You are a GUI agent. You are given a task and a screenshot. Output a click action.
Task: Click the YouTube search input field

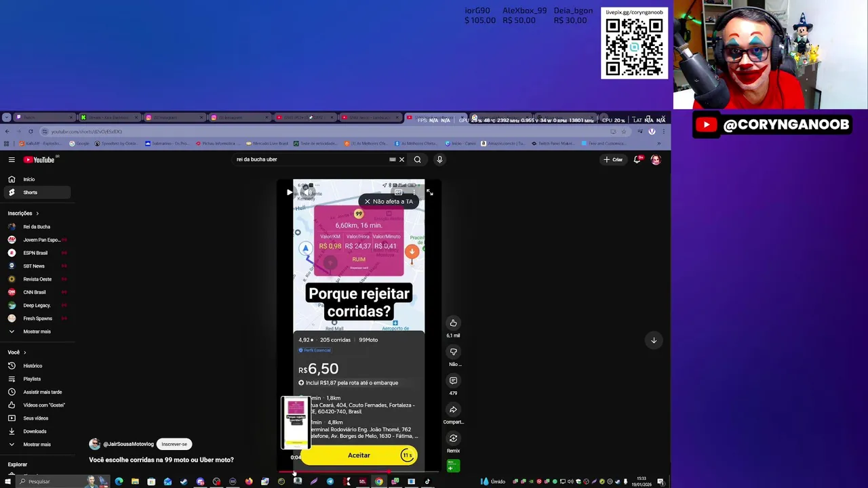click(x=309, y=160)
